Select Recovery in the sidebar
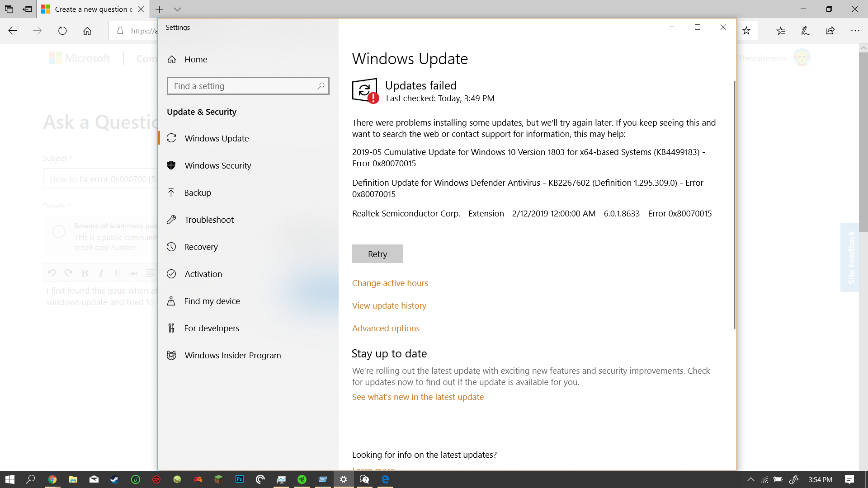The image size is (868, 488). (201, 247)
